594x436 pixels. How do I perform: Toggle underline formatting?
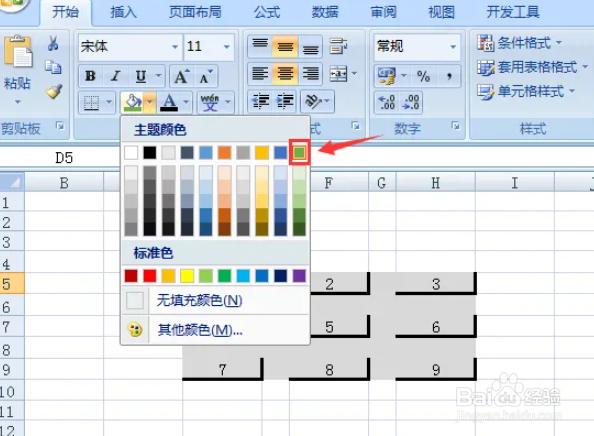click(141, 76)
